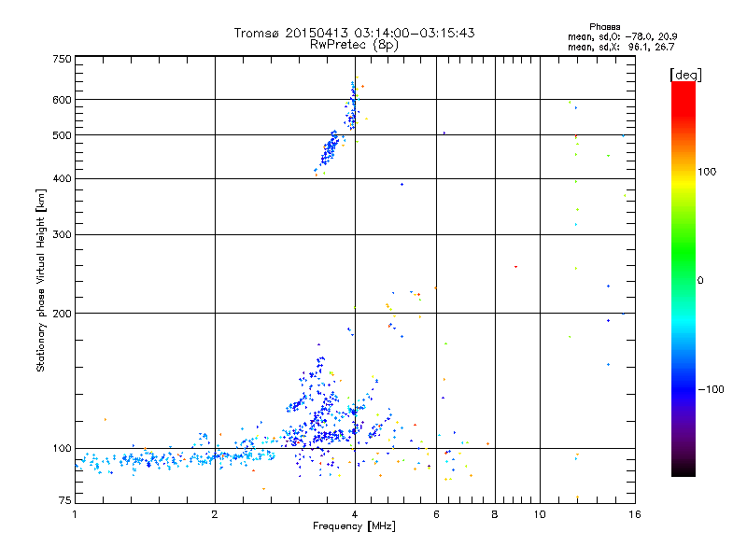Click the isolated red data point near 9 MHz
Screen dimensions: 747x560
pos(515,267)
